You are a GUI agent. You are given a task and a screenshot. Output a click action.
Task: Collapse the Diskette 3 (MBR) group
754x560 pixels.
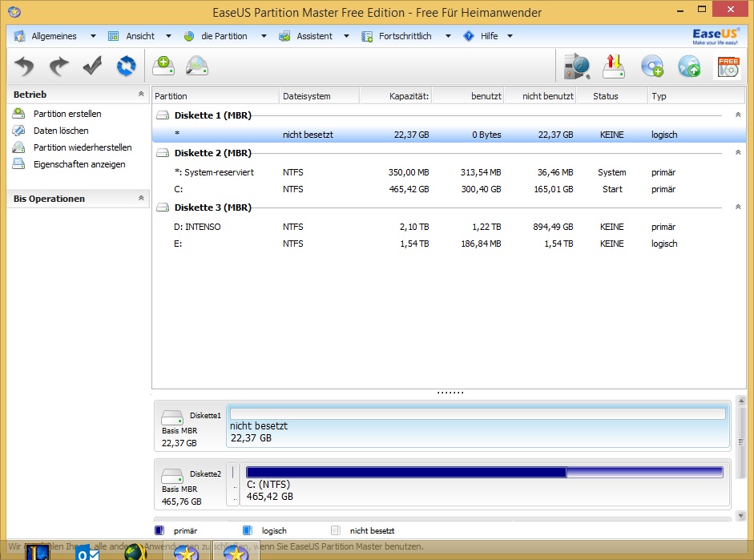point(738,207)
